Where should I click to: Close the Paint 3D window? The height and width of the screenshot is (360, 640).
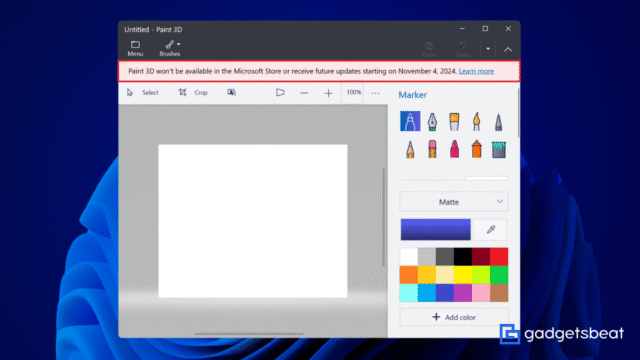[x=508, y=29]
